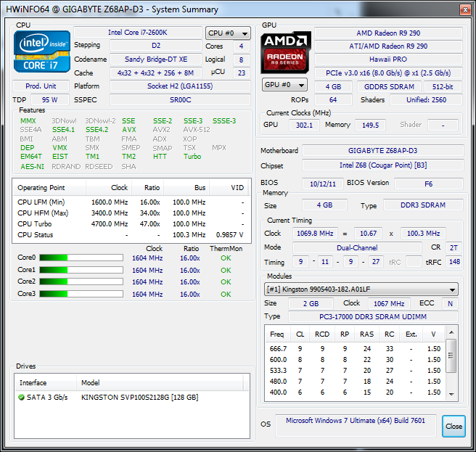Click the SSSE-3 feature label
This screenshot has height=452, width=476.
224,121
